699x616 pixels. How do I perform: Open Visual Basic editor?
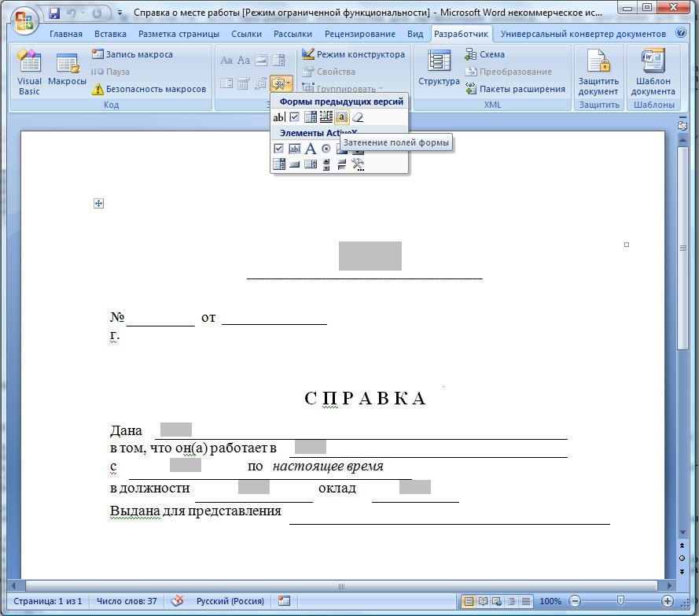[29, 72]
